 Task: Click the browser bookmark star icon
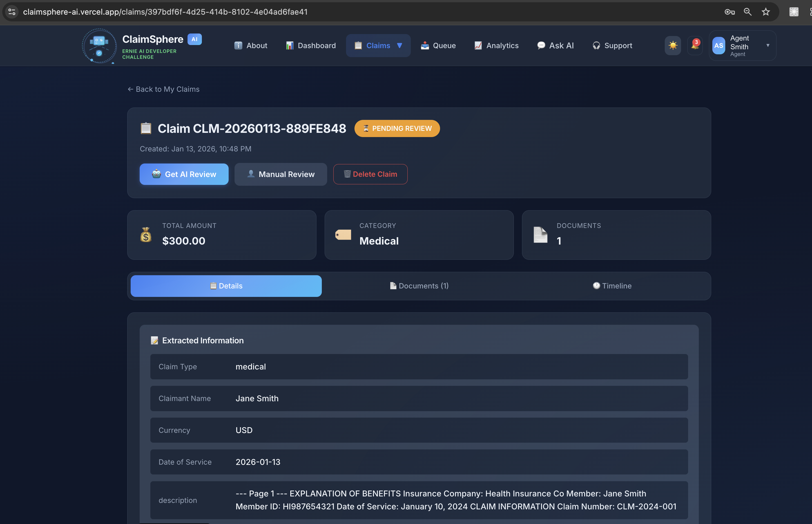[x=765, y=12]
